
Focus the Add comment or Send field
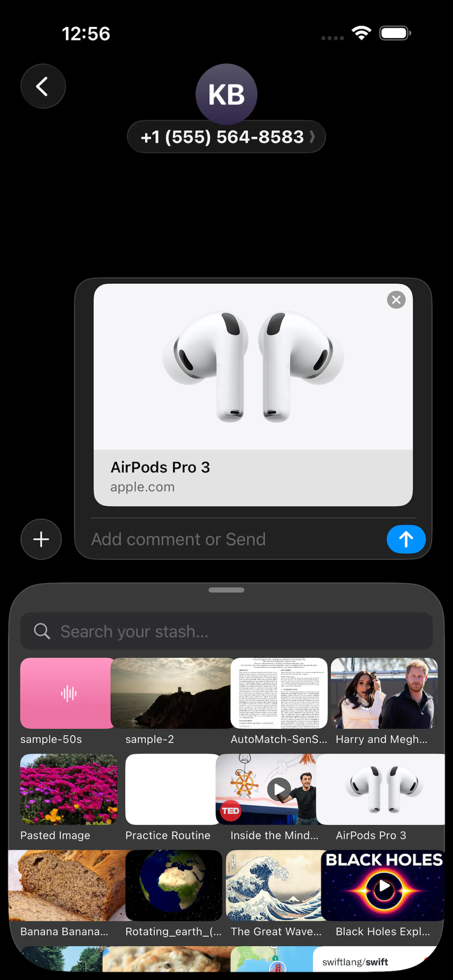point(236,539)
